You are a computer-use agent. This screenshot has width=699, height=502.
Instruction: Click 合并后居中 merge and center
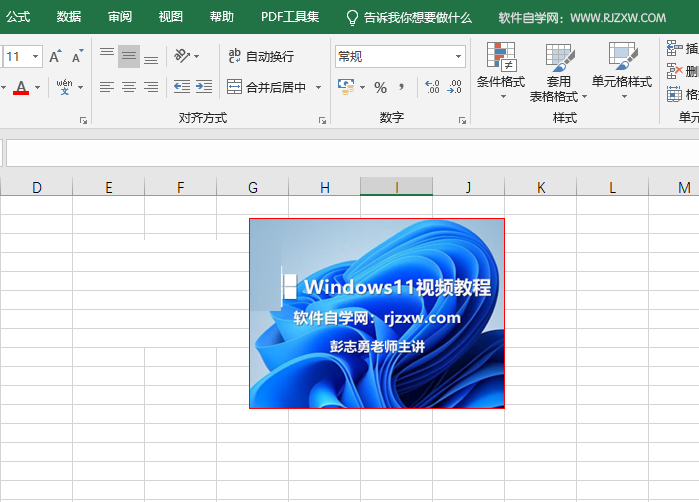point(266,87)
